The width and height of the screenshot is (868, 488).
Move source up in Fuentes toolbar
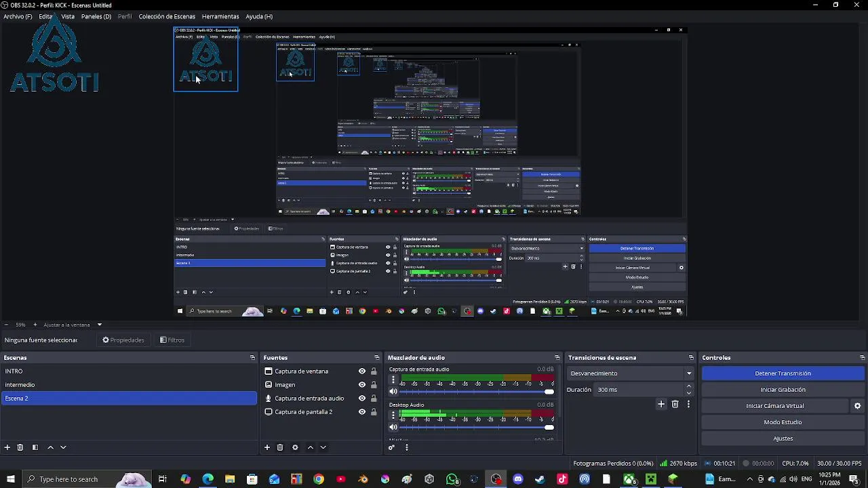(311, 447)
